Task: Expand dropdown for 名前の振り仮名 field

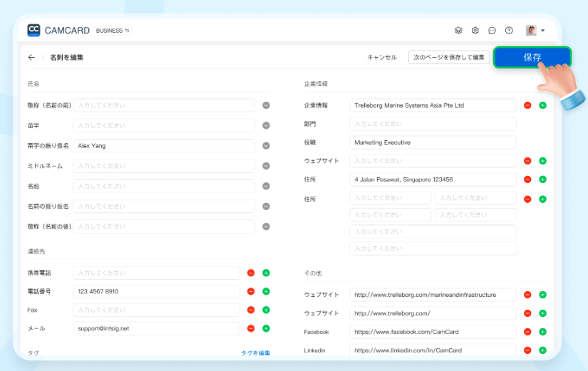Action: [267, 207]
